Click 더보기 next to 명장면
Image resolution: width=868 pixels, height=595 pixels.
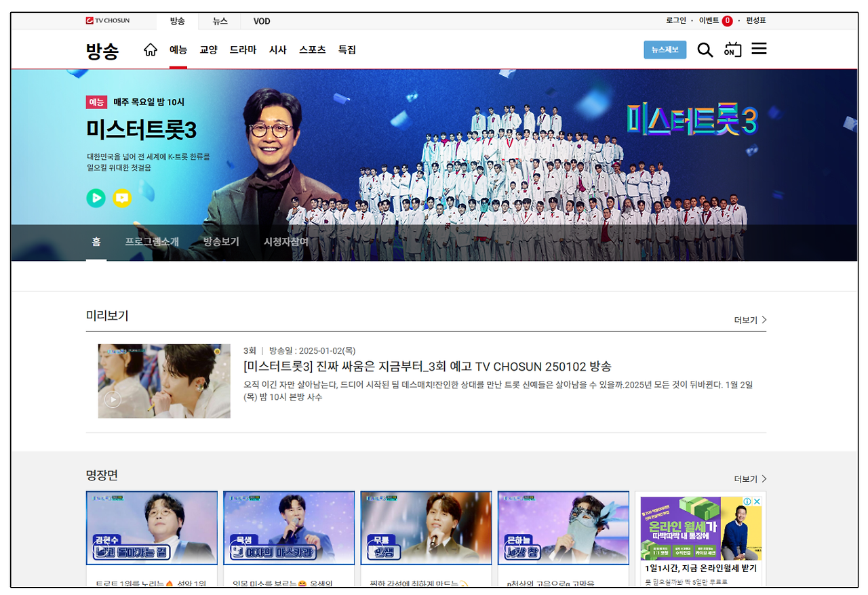750,479
